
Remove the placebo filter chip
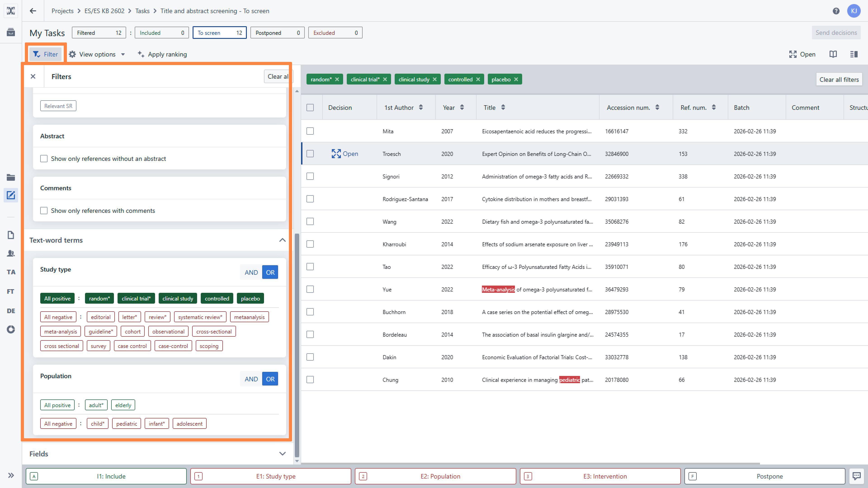click(516, 80)
